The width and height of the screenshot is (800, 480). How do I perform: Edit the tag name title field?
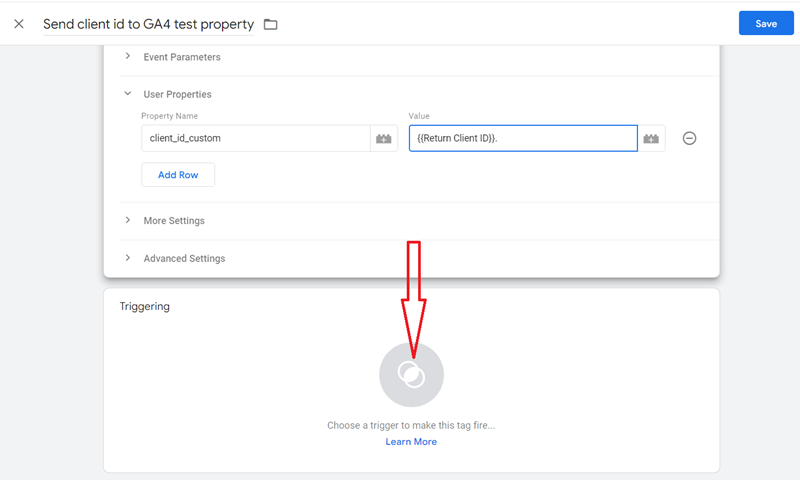click(148, 24)
